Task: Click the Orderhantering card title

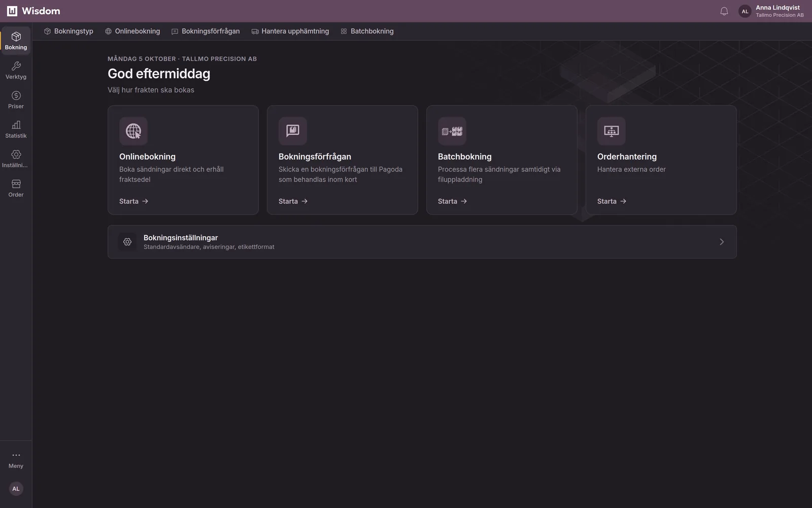Action: [x=627, y=156]
